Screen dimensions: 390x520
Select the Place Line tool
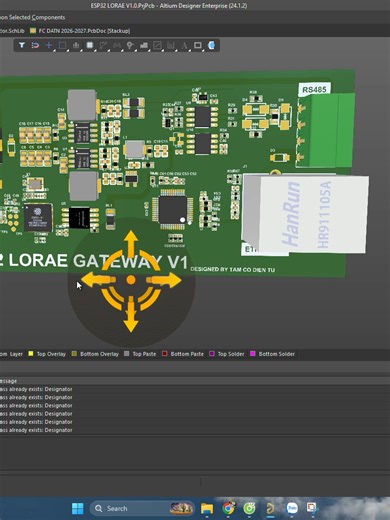tap(157, 45)
